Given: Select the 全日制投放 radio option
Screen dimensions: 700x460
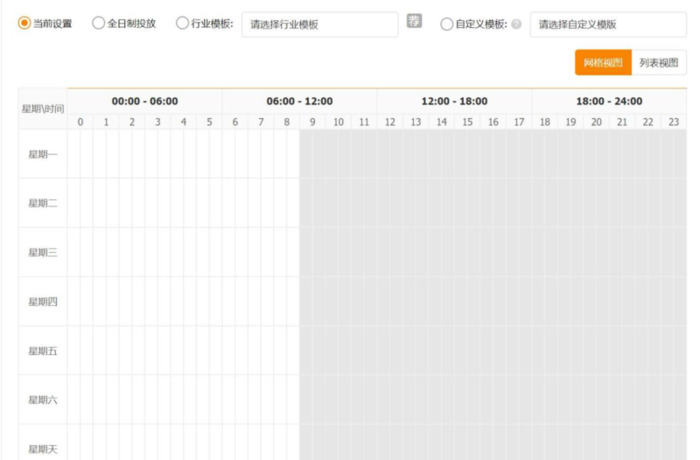Looking at the screenshot, I should (98, 24).
